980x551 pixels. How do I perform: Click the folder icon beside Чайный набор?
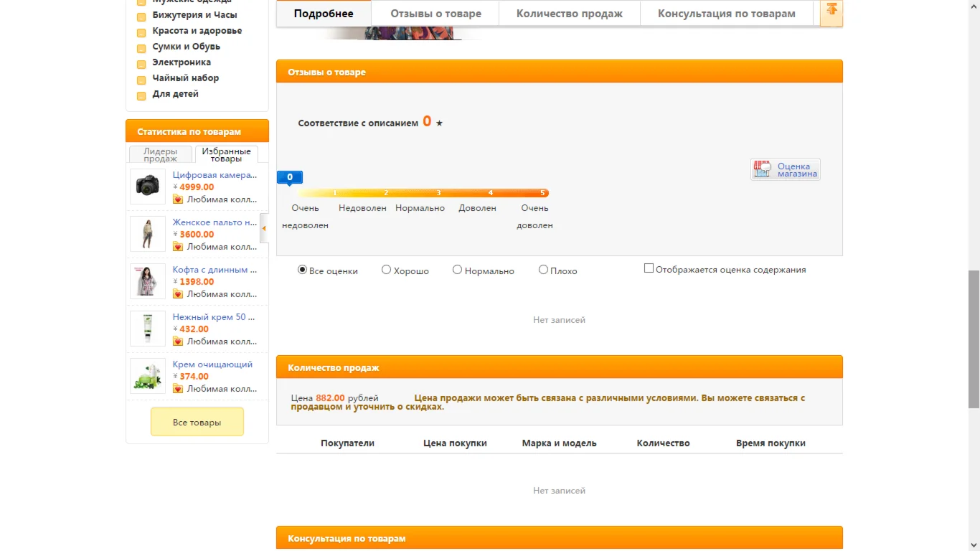(x=141, y=80)
